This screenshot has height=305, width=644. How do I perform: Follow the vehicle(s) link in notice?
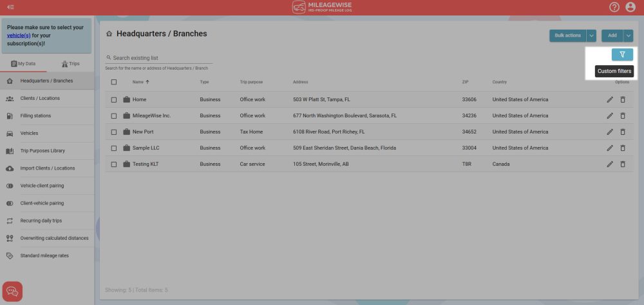[19, 35]
